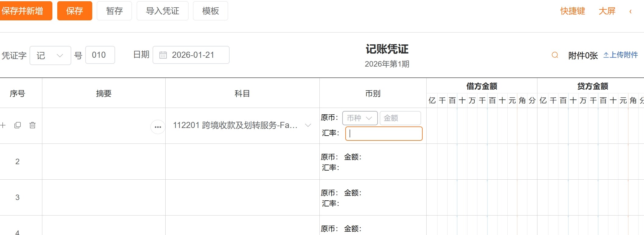Click the calendar icon in date field
Image resolution: width=644 pixels, height=235 pixels.
coord(163,55)
